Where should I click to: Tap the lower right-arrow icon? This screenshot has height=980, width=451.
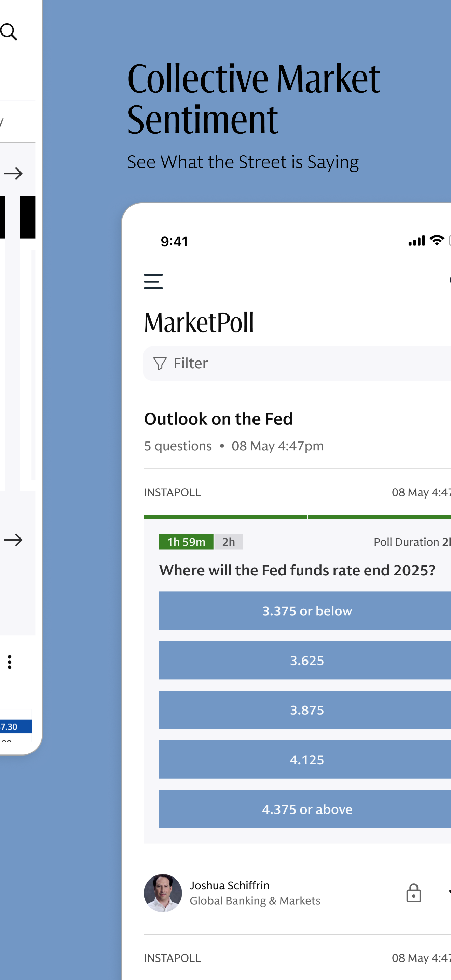pos(13,540)
